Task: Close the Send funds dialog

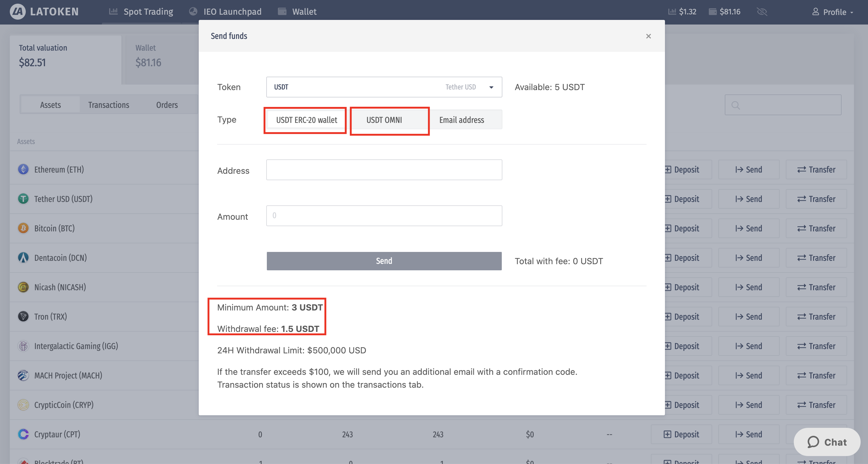Action: (x=648, y=36)
